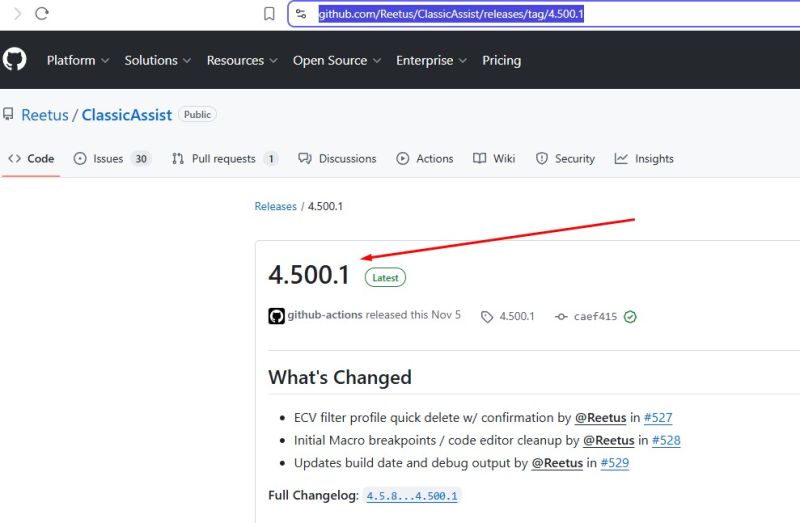Go forward with the browser arrow
800x523 pixels.
coord(16,14)
